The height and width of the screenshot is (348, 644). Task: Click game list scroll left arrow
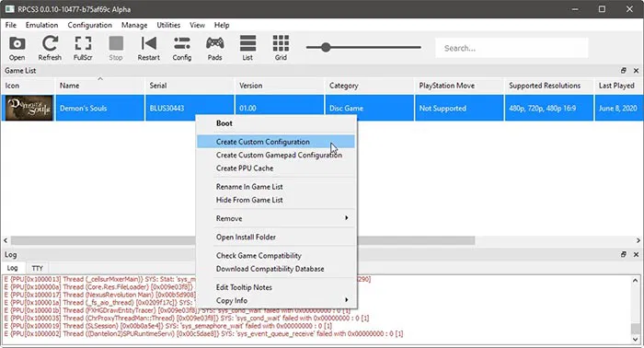tap(6, 240)
